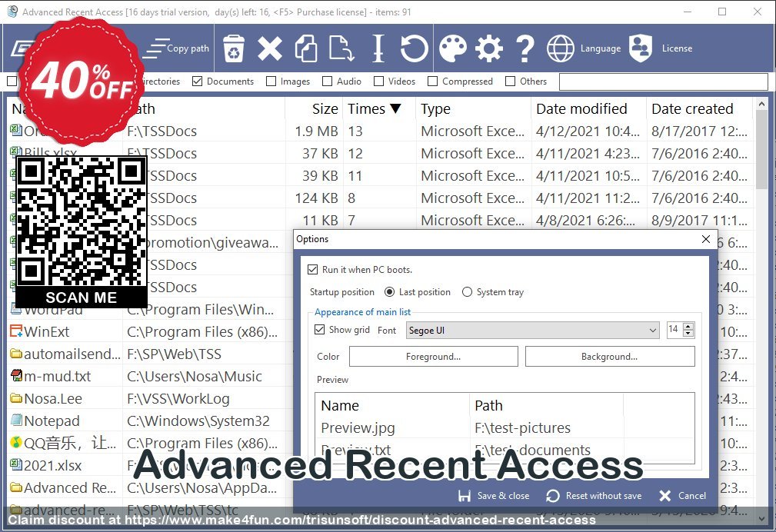This screenshot has width=776, height=532.
Task: Click the QQ music row icon
Action: point(16,442)
